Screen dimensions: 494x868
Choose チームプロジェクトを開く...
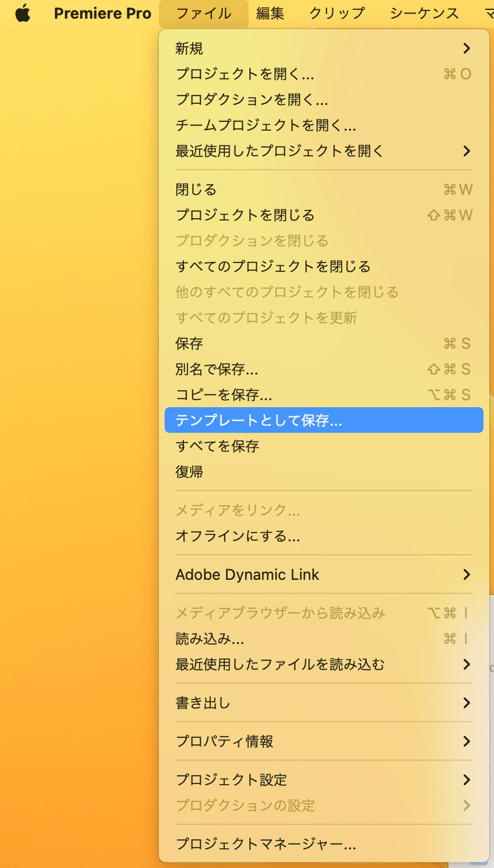point(324,125)
